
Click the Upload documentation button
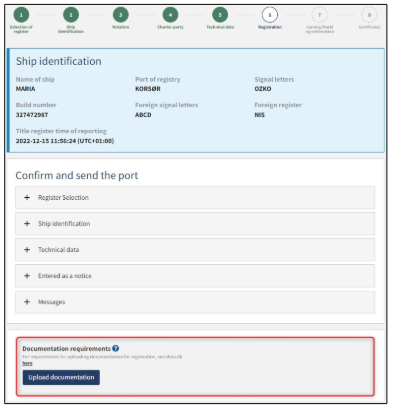point(61,377)
